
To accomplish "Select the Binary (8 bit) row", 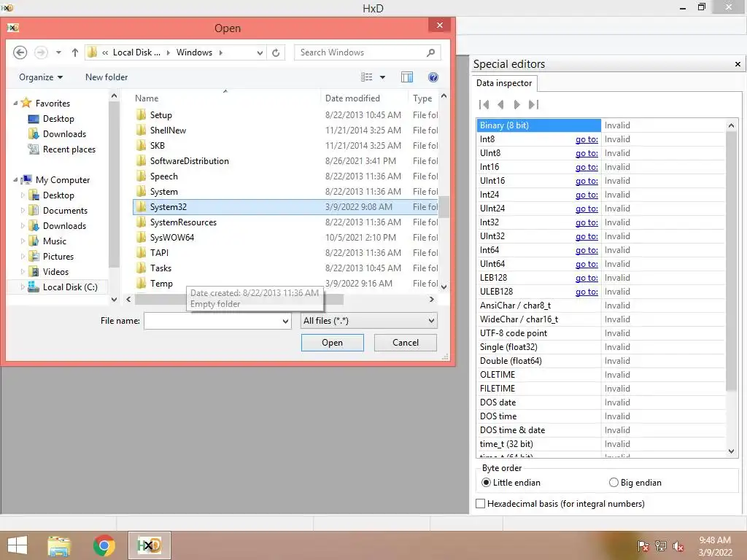I will click(600, 125).
